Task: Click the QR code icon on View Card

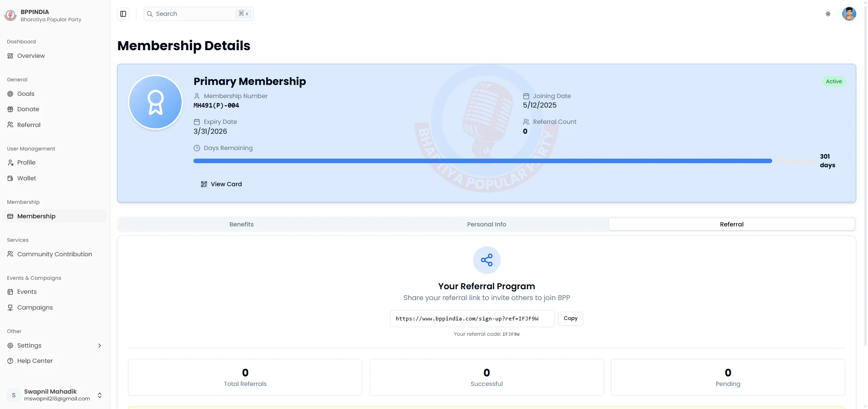Action: [x=204, y=184]
